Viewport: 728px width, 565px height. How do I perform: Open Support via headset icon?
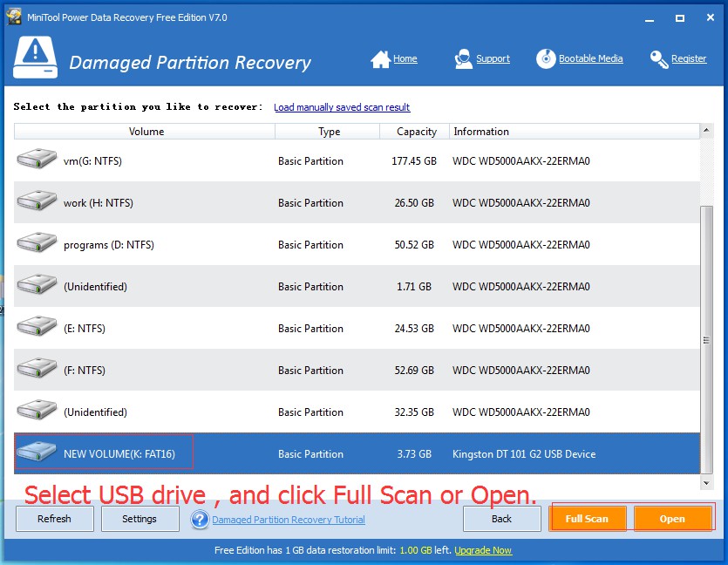tap(462, 58)
